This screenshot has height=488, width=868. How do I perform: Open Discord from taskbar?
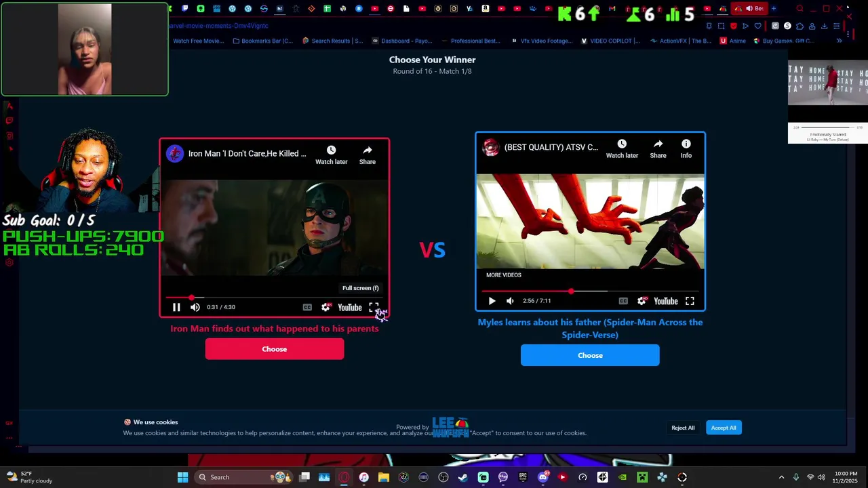click(542, 477)
